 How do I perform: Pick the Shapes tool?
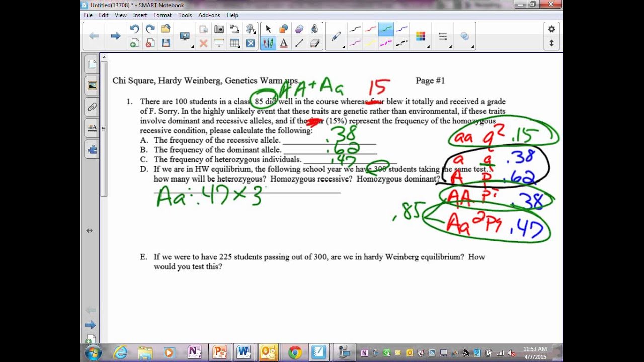pos(284,29)
